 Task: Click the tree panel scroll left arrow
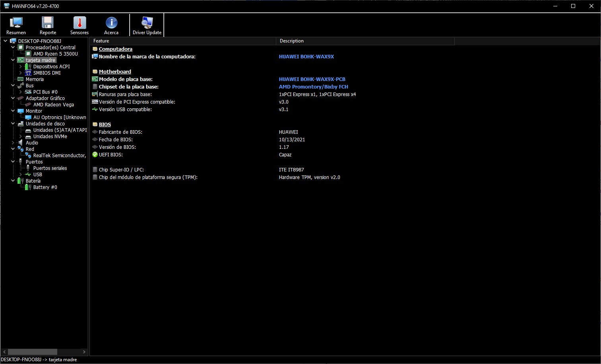click(4, 352)
